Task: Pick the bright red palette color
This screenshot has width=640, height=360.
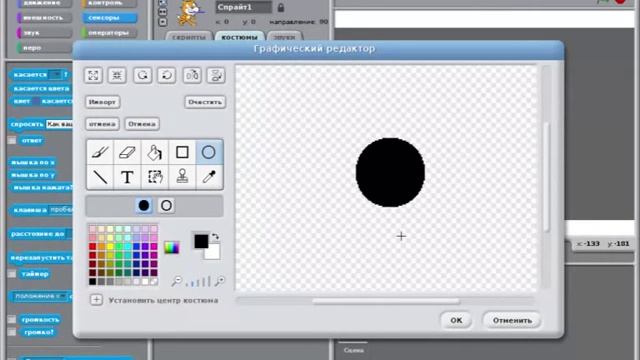Action: coord(93,247)
